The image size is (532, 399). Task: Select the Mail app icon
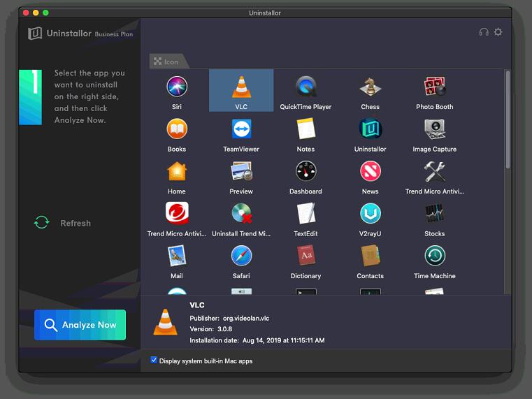point(177,256)
